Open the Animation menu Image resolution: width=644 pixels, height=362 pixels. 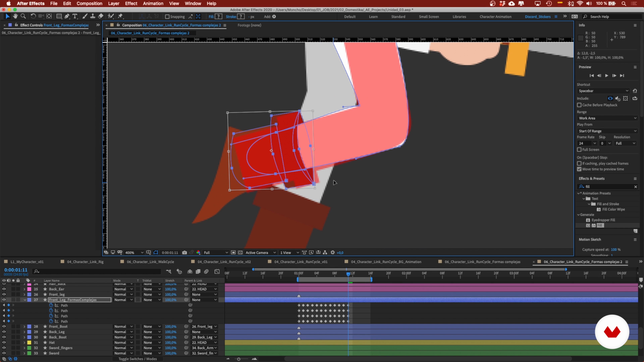[x=153, y=4]
